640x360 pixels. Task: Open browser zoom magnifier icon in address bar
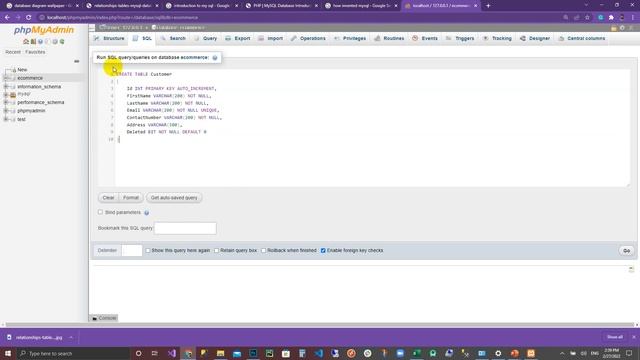pyautogui.click(x=566, y=18)
